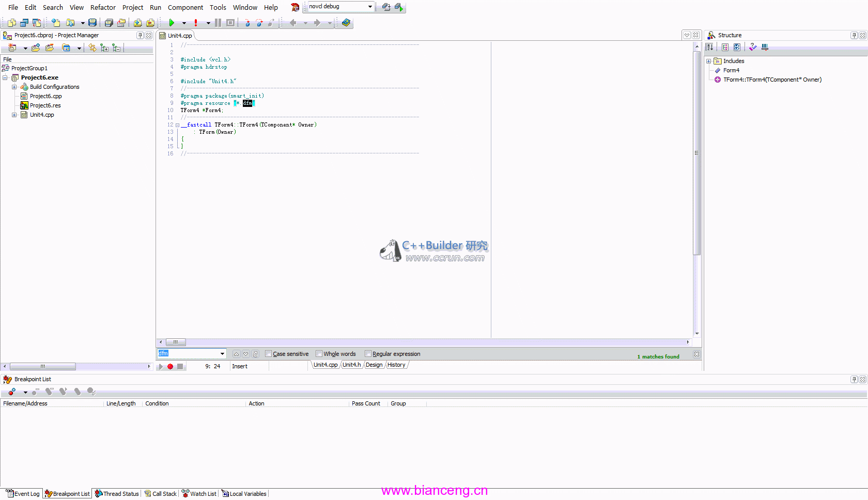This screenshot has width=868, height=500.
Task: Click the Program Pause toolbar icon
Action: pos(218,23)
